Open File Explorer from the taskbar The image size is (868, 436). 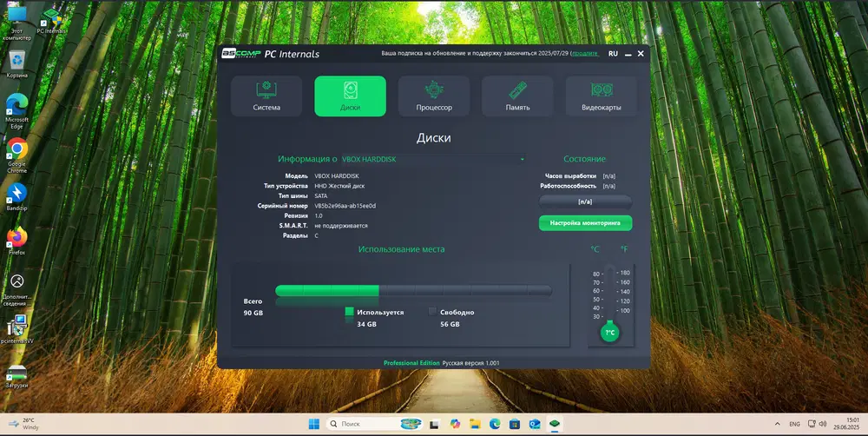[475, 424]
